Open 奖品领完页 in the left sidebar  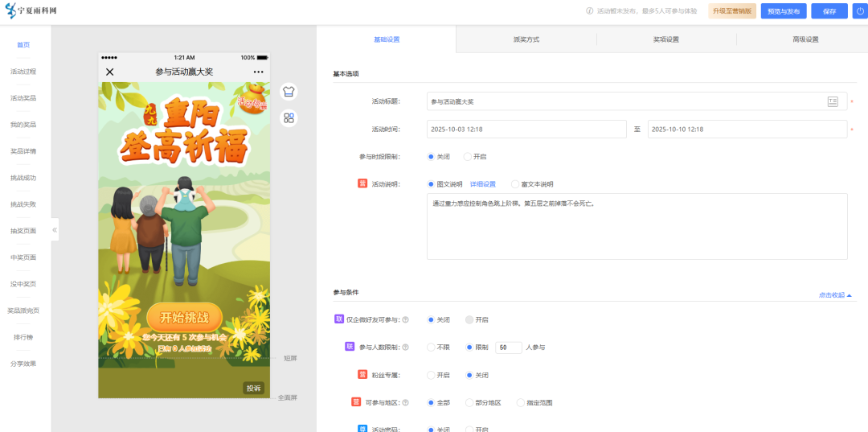(23, 311)
